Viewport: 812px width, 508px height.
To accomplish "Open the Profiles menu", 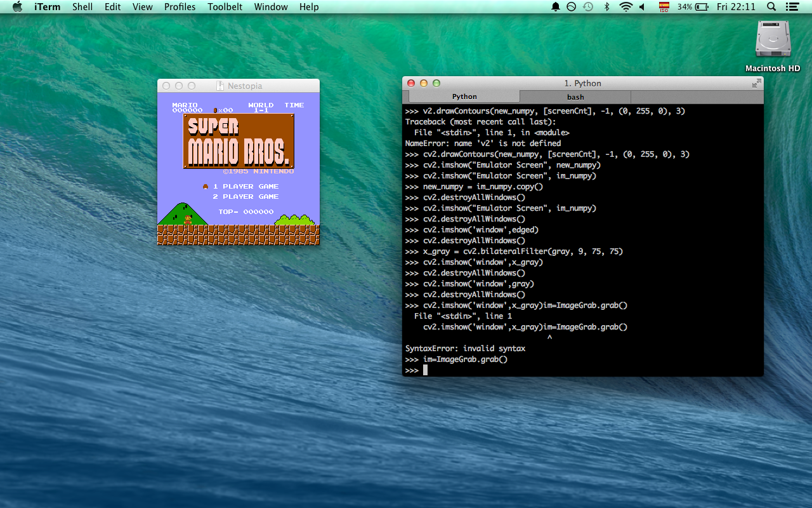I will point(180,7).
